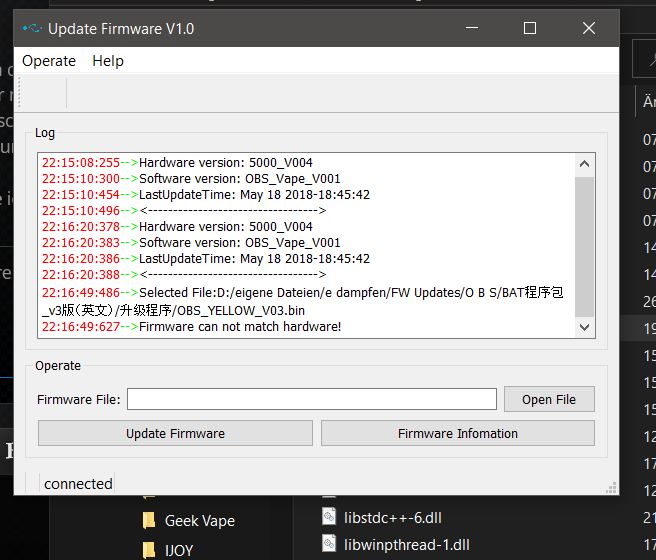Click the toolbar drag handle below the menu
Screen dimensions: 656x560
point(66,93)
